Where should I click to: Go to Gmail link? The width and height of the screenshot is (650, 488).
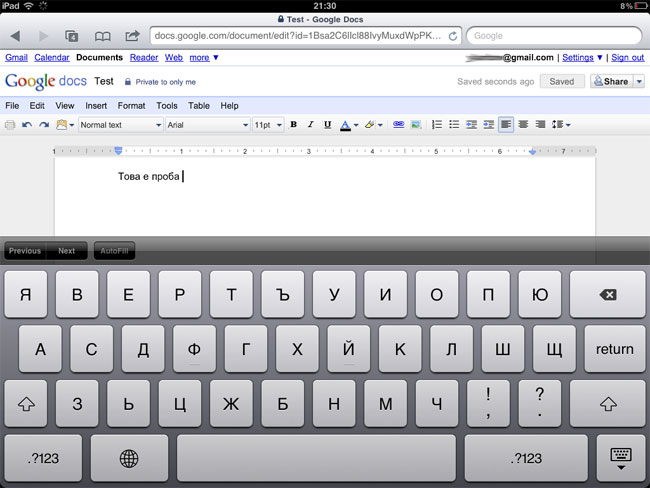(x=16, y=58)
